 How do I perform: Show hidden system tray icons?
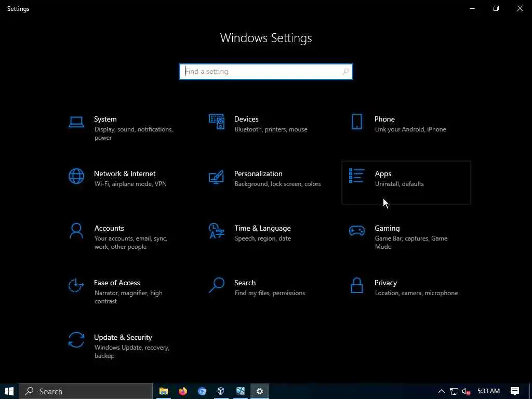pyautogui.click(x=441, y=391)
